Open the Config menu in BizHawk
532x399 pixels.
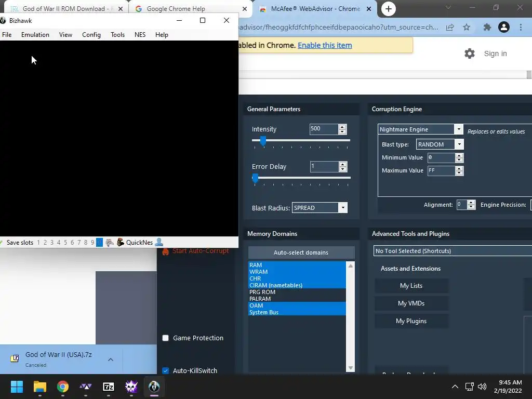click(91, 35)
